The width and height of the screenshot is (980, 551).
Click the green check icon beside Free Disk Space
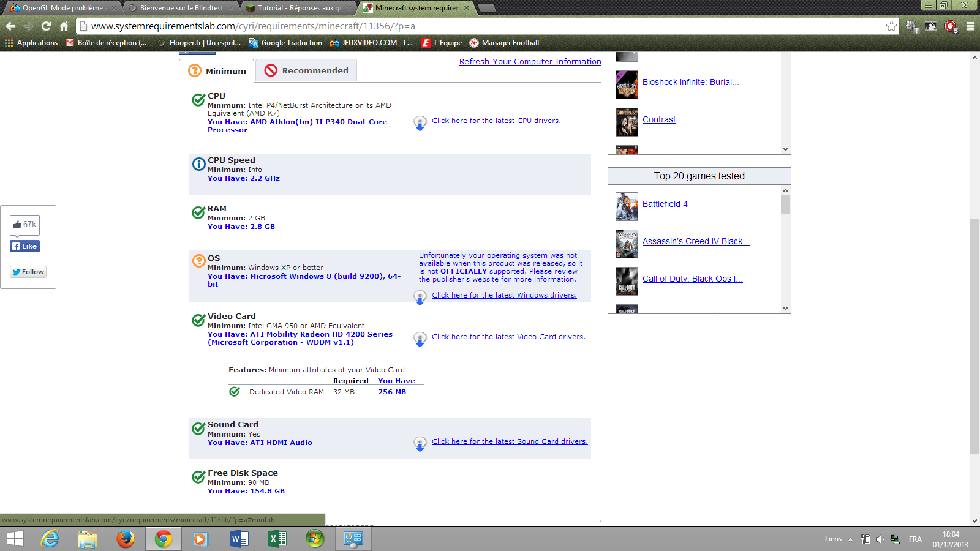[x=198, y=477]
